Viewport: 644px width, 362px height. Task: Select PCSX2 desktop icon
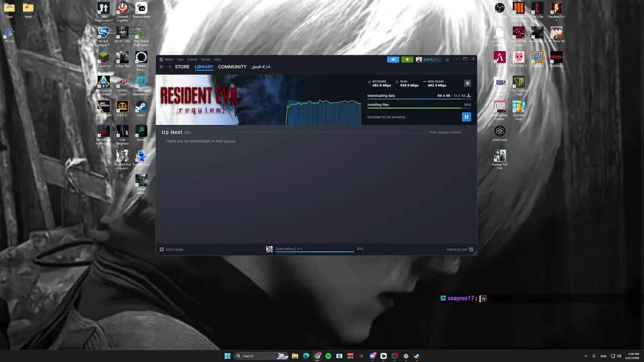[9, 35]
